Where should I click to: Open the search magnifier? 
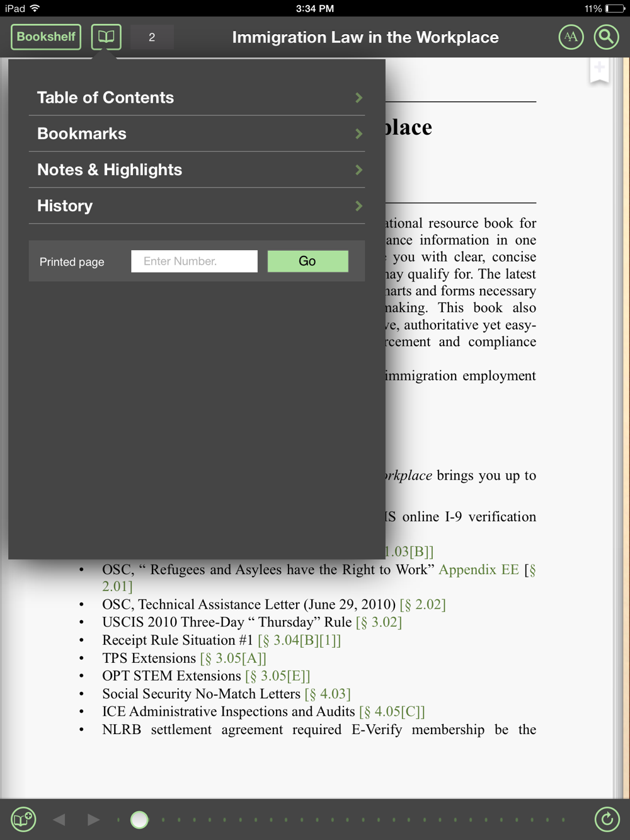[606, 37]
